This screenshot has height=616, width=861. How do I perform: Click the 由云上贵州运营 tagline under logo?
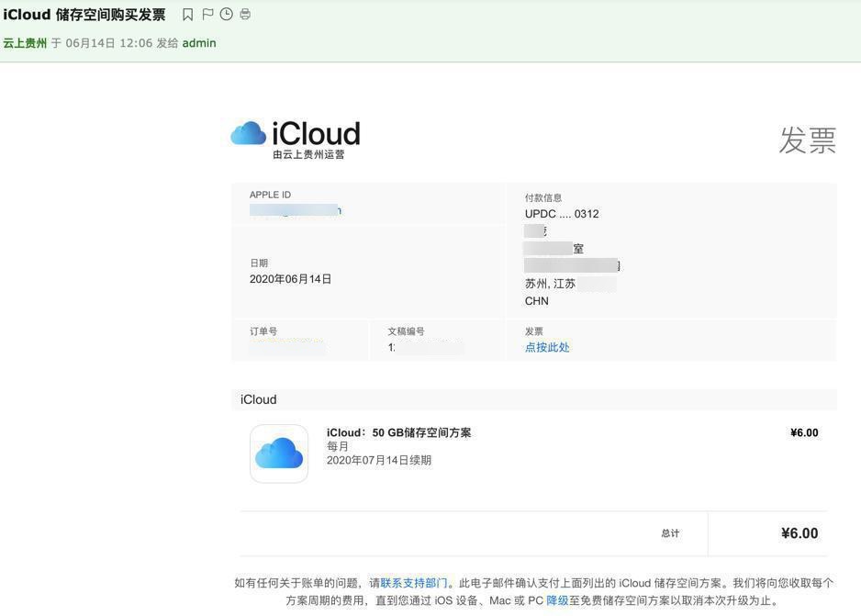pos(308,155)
